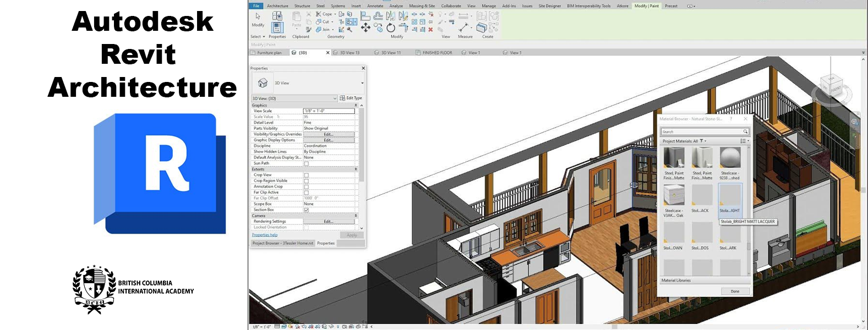The image size is (868, 330).
Task: Click the Demolish hammer icon
Action: click(350, 30)
